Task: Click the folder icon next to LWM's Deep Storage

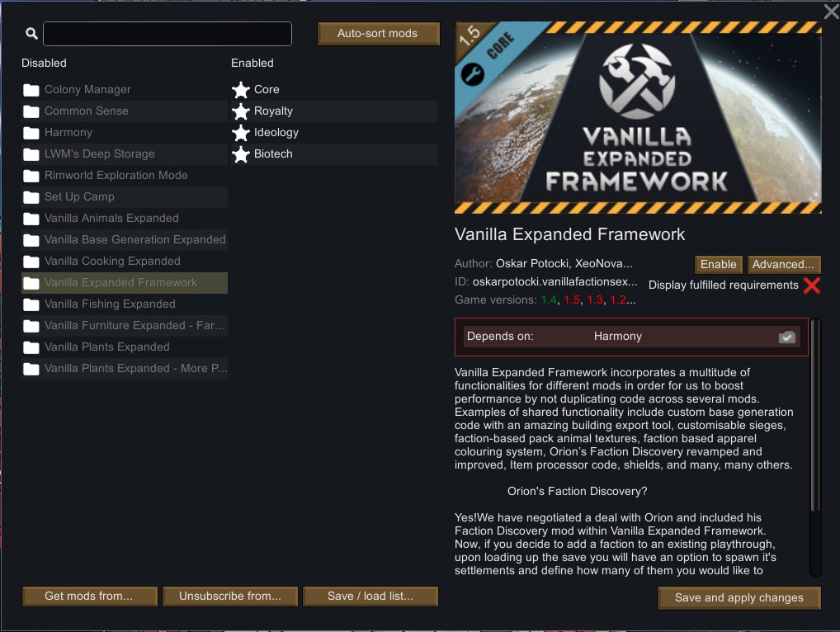Action: click(31, 153)
